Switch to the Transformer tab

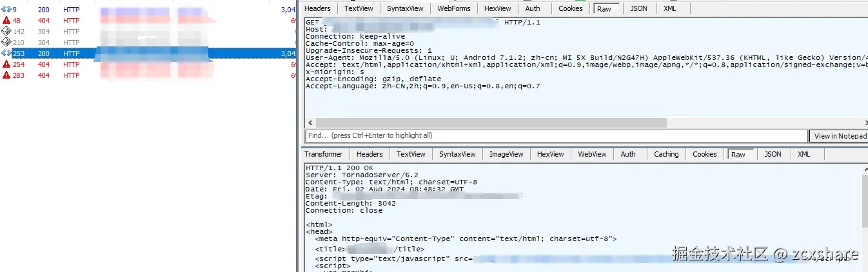tap(324, 154)
